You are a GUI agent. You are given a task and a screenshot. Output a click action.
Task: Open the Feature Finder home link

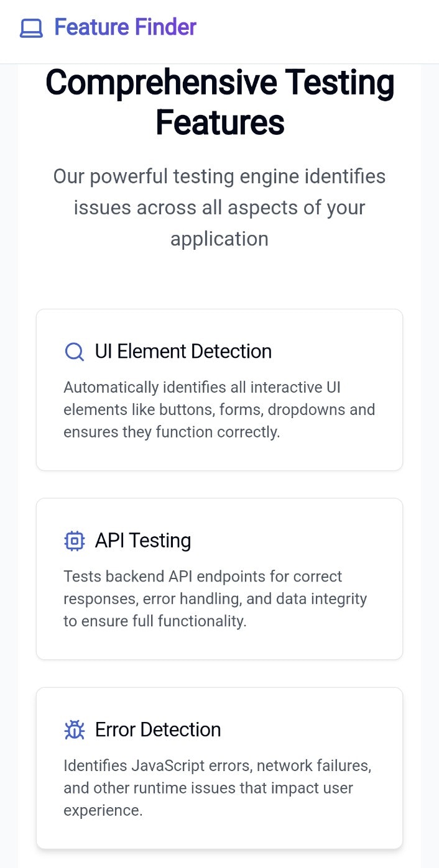click(x=125, y=27)
